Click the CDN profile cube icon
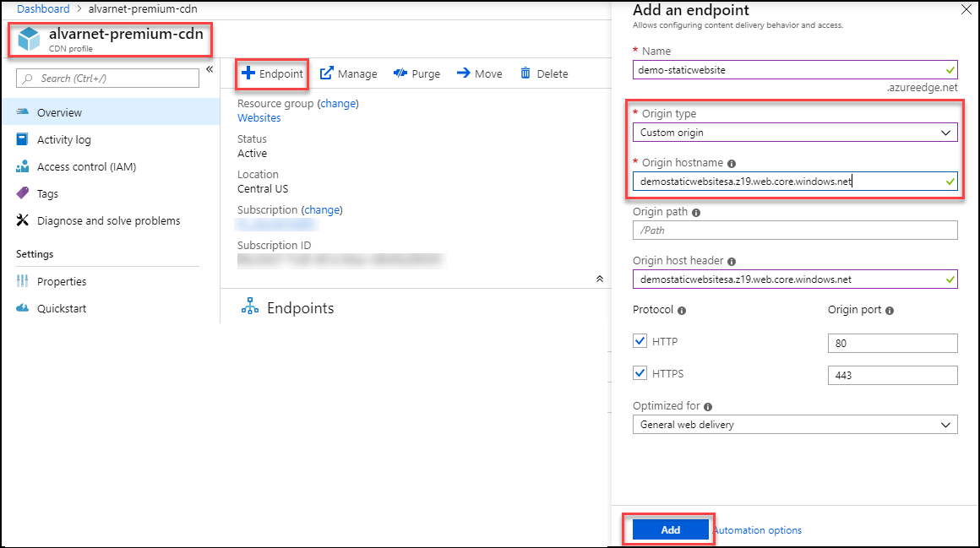Screen dimensions: 980x548 point(29,39)
